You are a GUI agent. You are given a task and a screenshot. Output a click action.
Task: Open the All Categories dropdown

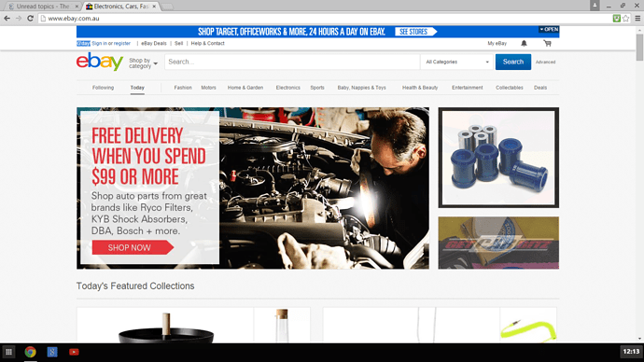456,62
